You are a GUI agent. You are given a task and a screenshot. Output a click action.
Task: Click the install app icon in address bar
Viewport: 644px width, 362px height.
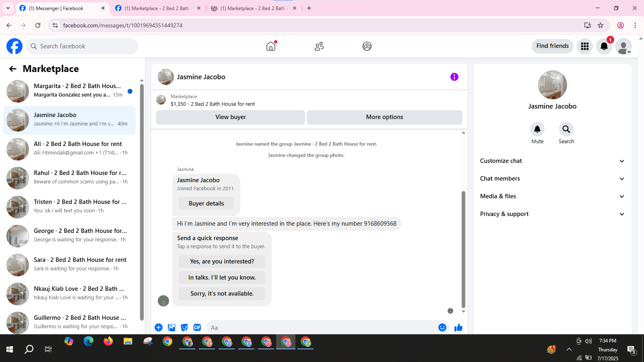588,25
